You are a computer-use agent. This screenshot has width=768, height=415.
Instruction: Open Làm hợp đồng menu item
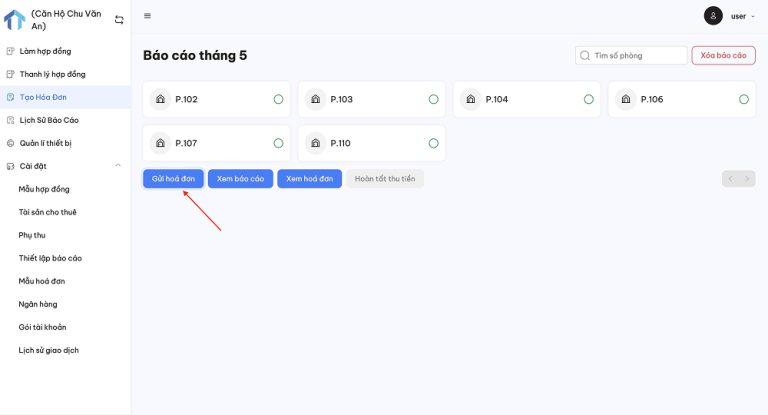pos(45,51)
